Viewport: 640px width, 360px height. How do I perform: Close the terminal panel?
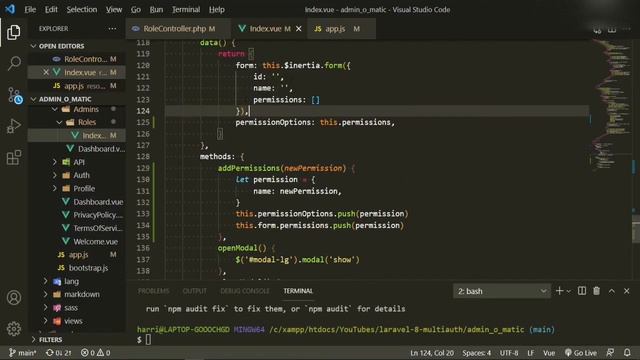[627, 291]
